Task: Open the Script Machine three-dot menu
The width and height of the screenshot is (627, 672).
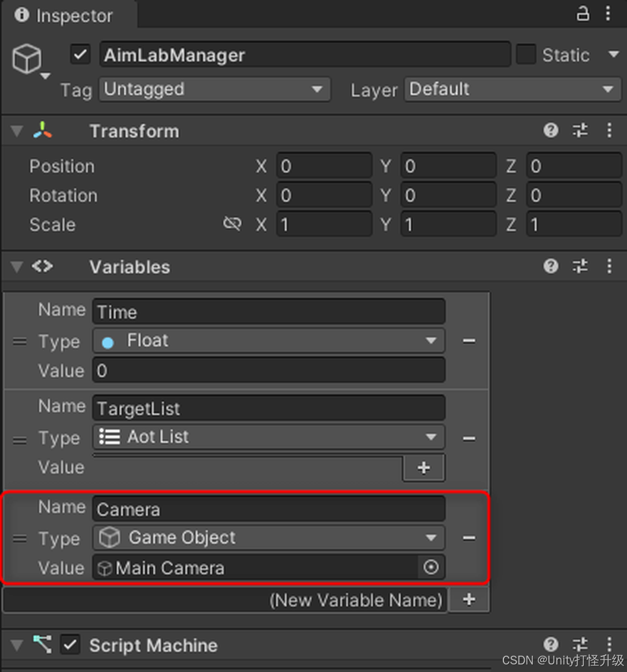Action: [x=609, y=644]
